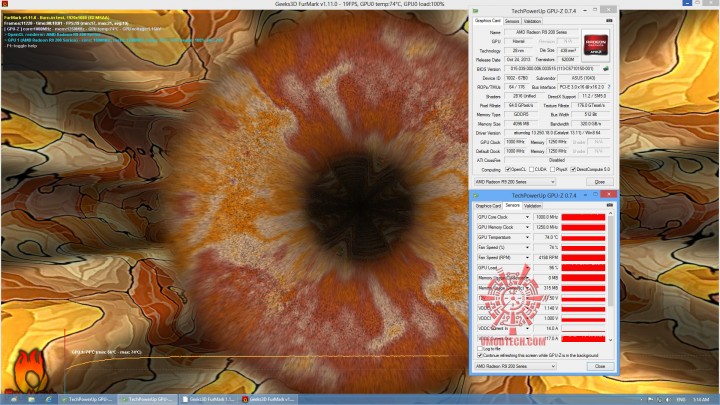Click the BIOS Version field
Viewport: 720px width, 405px height.
coord(553,69)
